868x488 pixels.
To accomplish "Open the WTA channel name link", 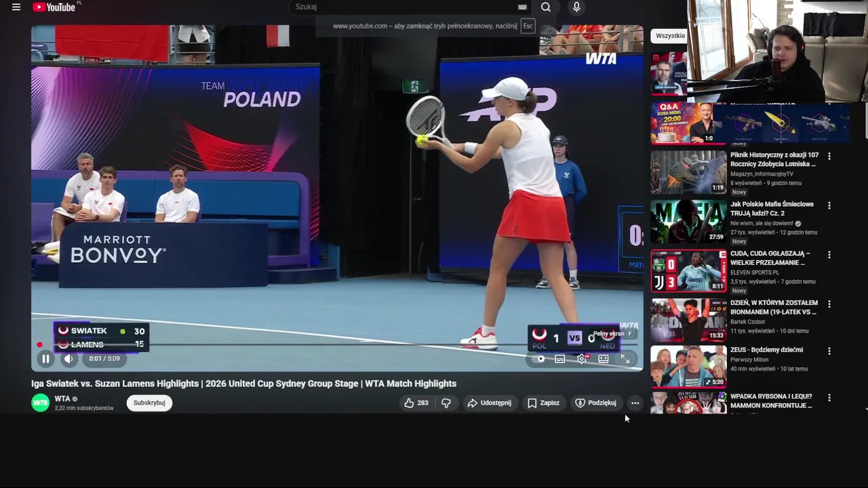I will click(x=62, y=399).
